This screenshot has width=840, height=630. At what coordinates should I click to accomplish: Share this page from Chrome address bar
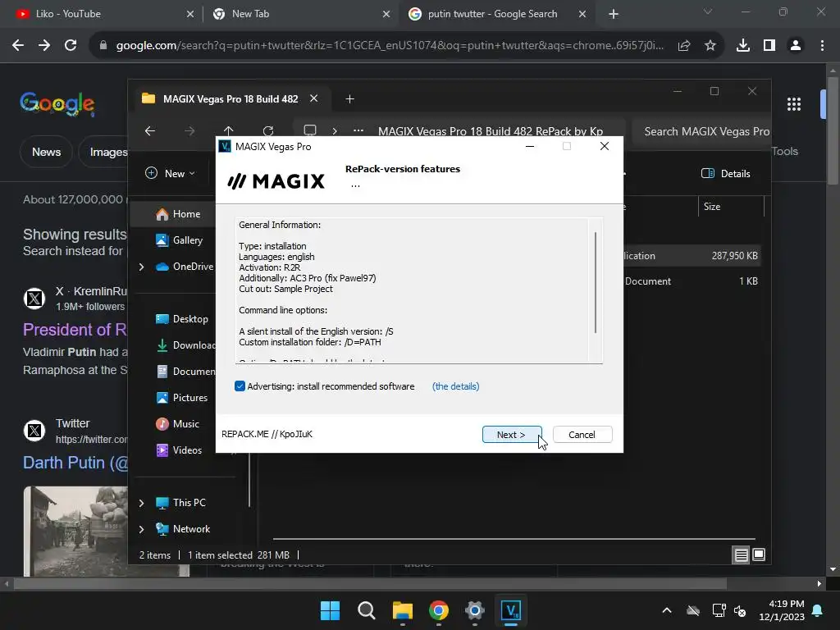(x=684, y=46)
